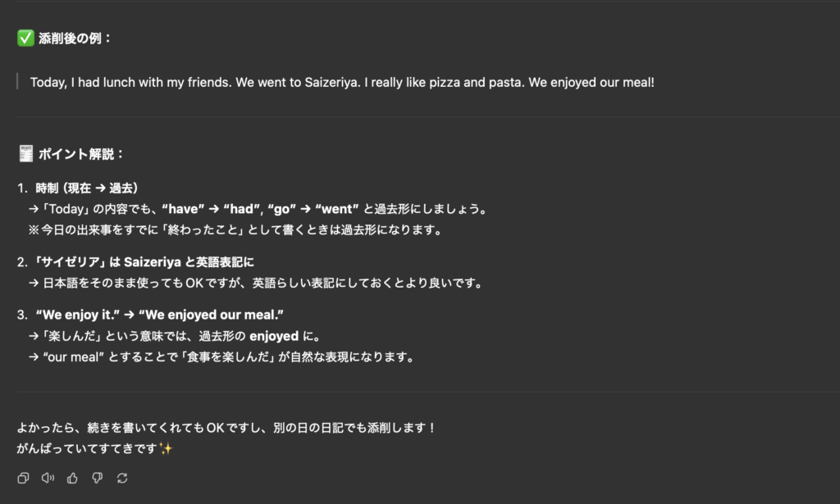The height and width of the screenshot is (504, 840).
Task: Give the response a thumbs up
Action: pyautogui.click(x=72, y=478)
